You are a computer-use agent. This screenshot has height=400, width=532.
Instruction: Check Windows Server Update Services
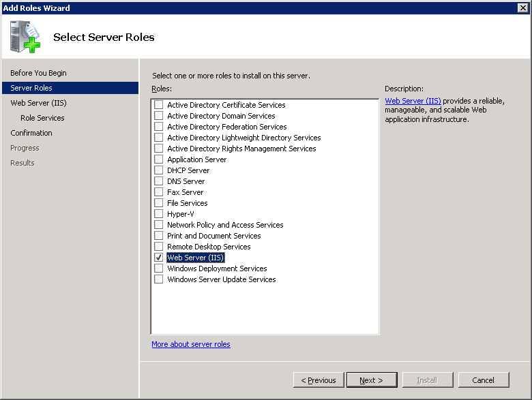[159, 279]
